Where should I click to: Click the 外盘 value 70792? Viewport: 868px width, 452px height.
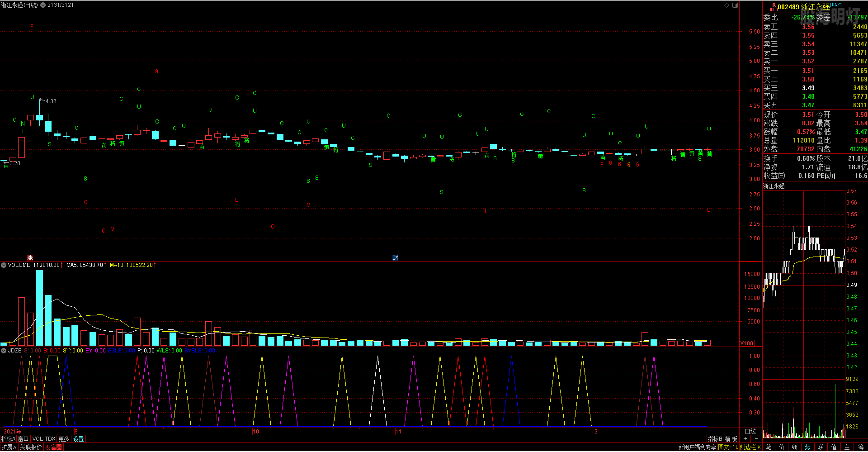point(806,149)
